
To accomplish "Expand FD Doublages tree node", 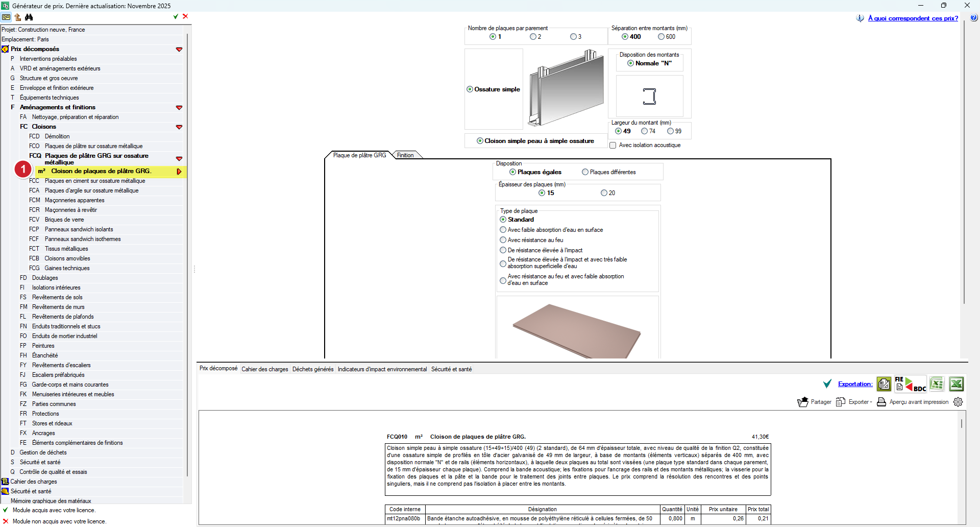I will coord(45,278).
